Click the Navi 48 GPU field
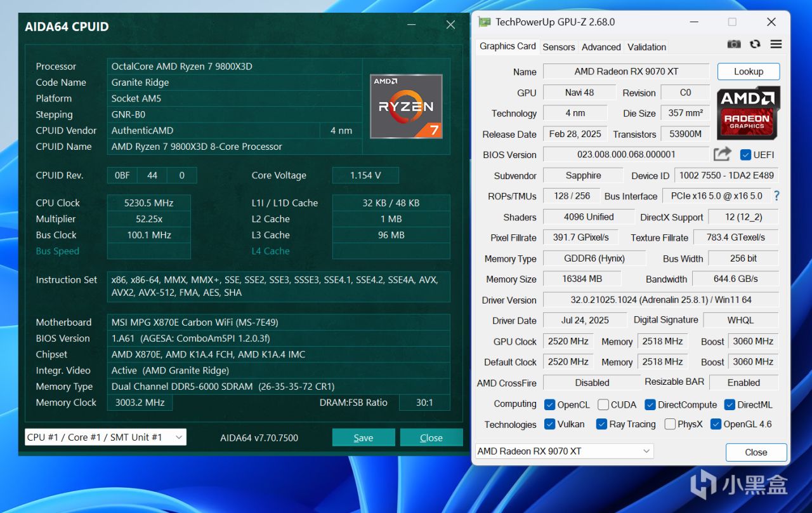 [579, 93]
